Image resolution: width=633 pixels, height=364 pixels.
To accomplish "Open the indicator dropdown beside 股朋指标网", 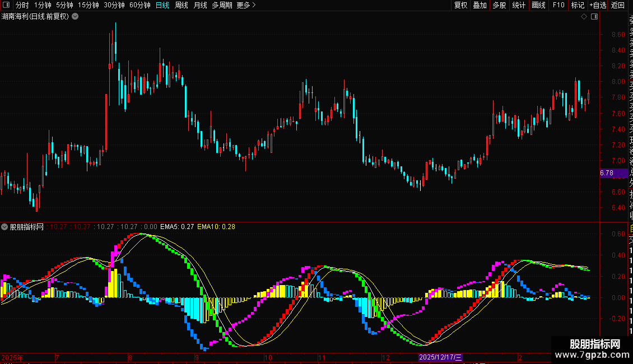I will 4,227.
